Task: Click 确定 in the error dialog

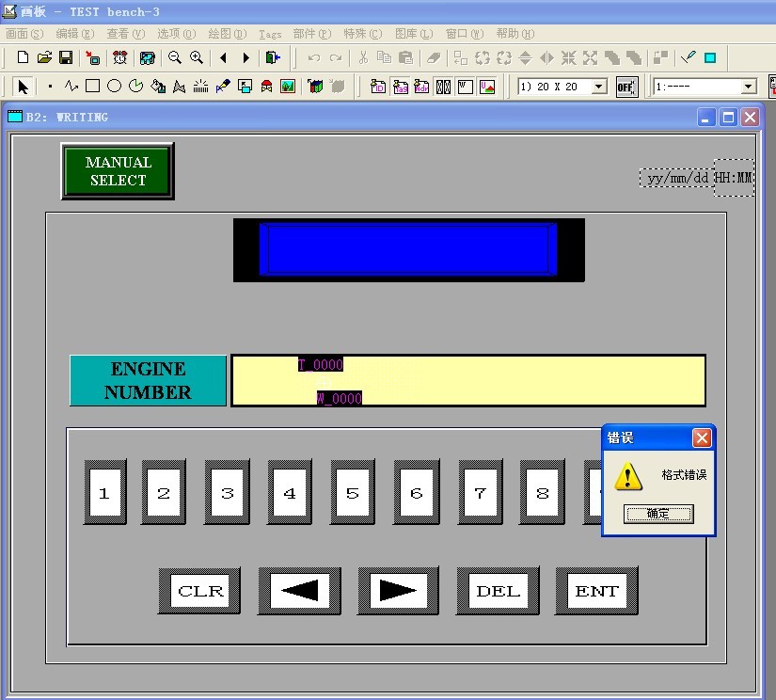Action: [x=658, y=514]
